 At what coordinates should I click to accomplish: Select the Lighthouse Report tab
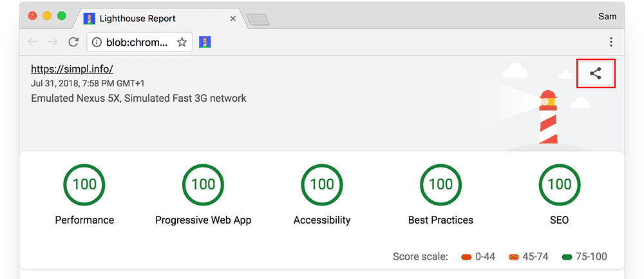pyautogui.click(x=148, y=18)
